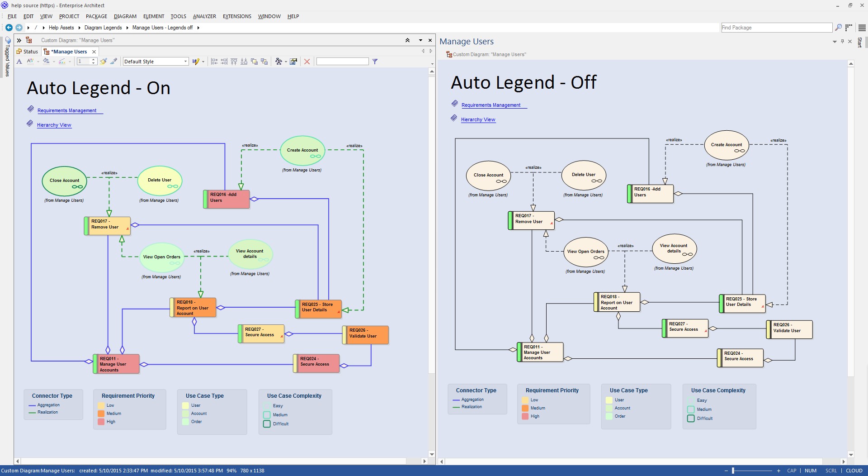Go to Diagram Legends in breadcrumb
868x476 pixels.
click(103, 28)
